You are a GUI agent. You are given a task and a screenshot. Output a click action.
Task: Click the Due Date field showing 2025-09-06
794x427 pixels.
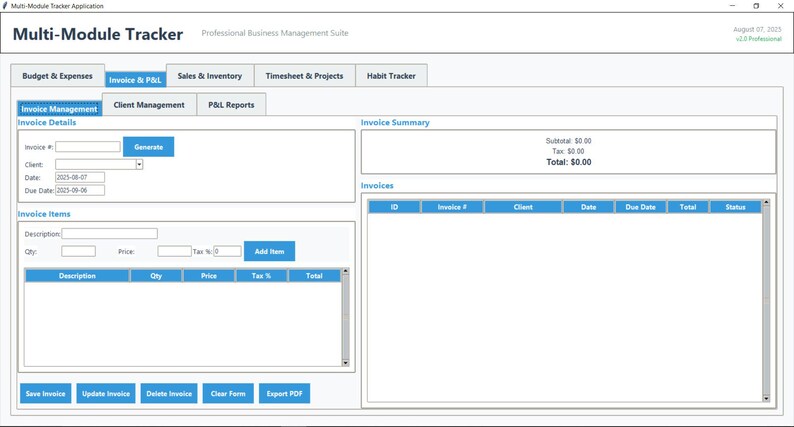[80, 190]
